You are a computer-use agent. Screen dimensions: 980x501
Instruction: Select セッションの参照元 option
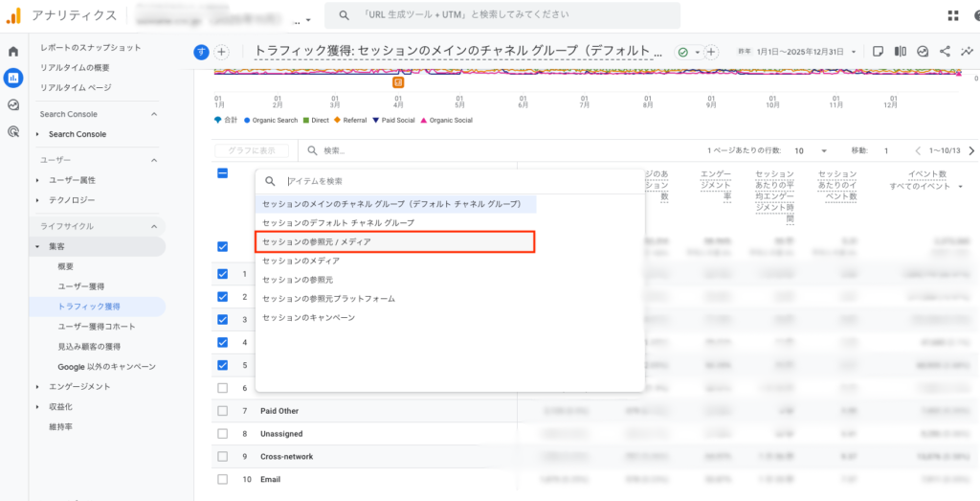pos(395,280)
